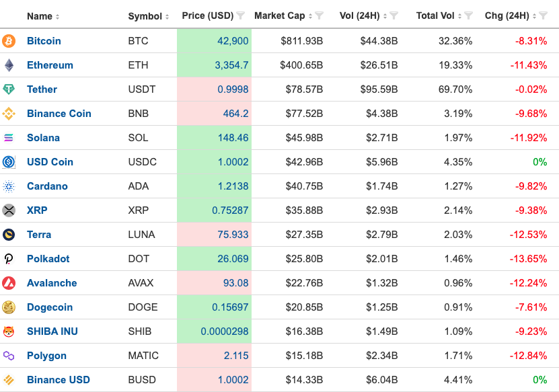The height and width of the screenshot is (392, 559).
Task: Open the Bitcoin link
Action: click(44, 41)
